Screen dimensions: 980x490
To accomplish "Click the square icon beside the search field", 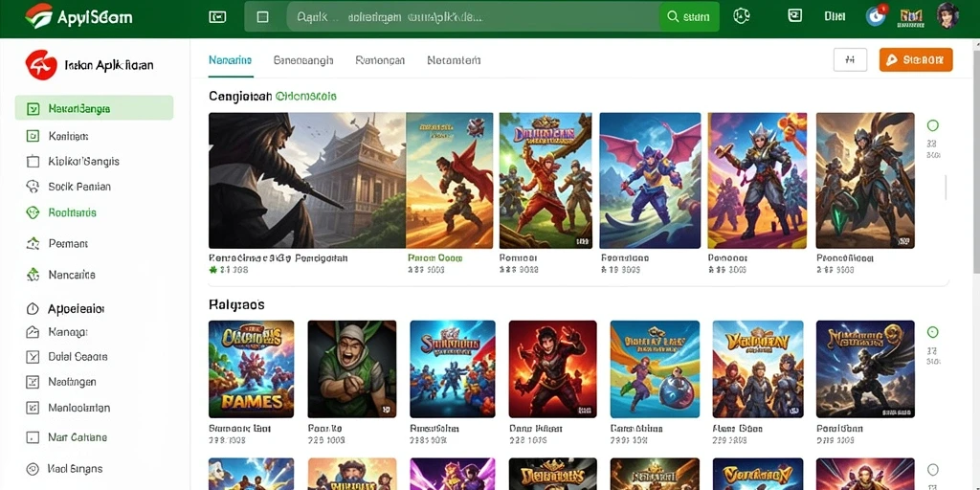I will [263, 17].
